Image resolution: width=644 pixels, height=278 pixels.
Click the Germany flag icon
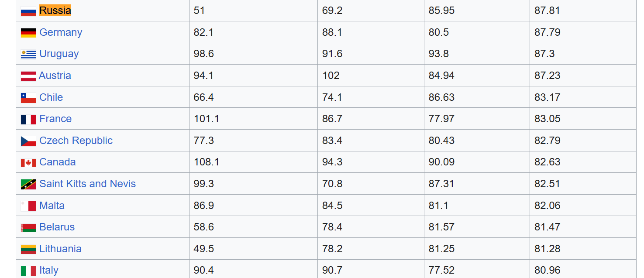pos(28,33)
